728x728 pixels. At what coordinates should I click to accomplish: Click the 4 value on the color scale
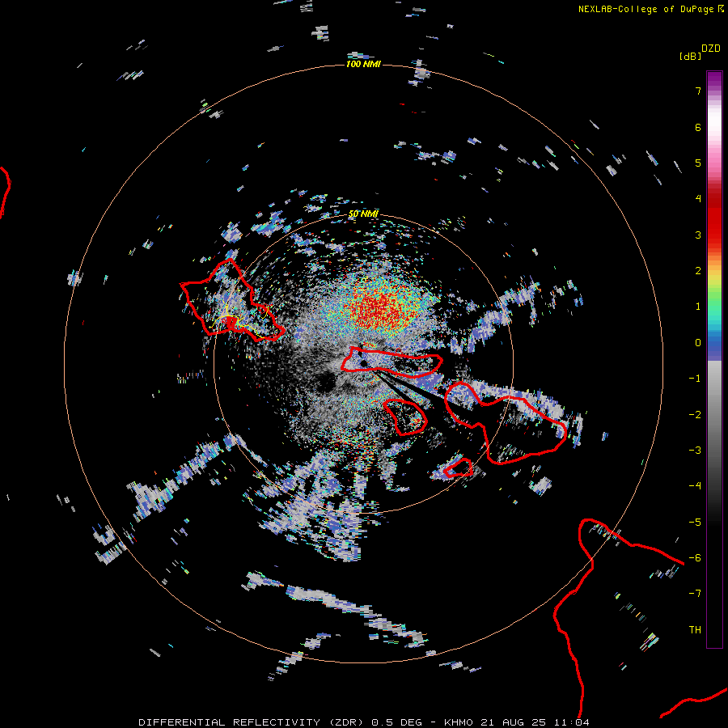(698, 199)
